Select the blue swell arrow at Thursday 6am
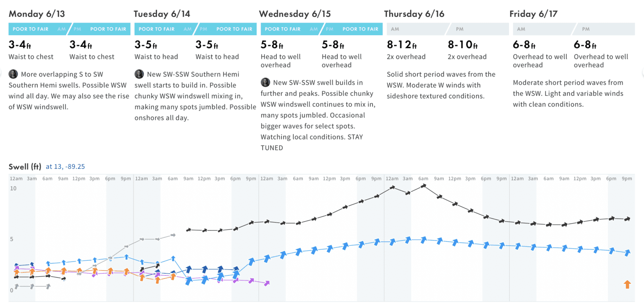This screenshot has width=644, height=306. 423,239
